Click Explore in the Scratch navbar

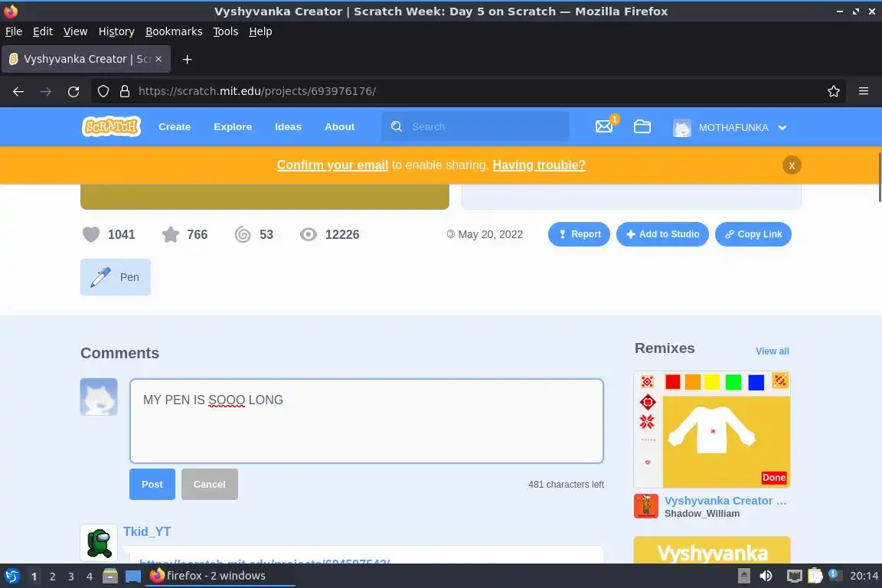(233, 126)
